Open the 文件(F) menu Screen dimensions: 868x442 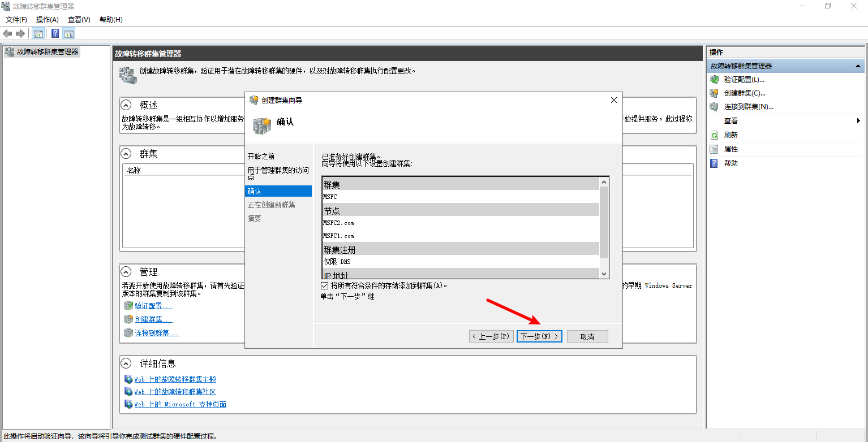(16, 20)
